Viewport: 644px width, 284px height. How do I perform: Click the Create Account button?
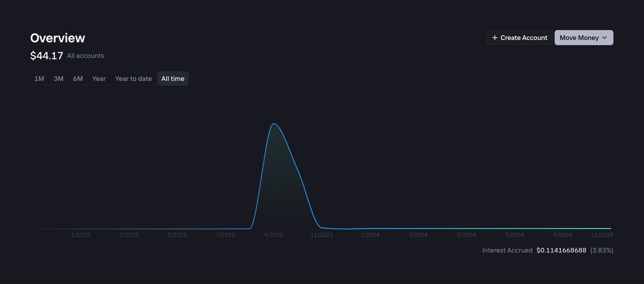coord(519,38)
